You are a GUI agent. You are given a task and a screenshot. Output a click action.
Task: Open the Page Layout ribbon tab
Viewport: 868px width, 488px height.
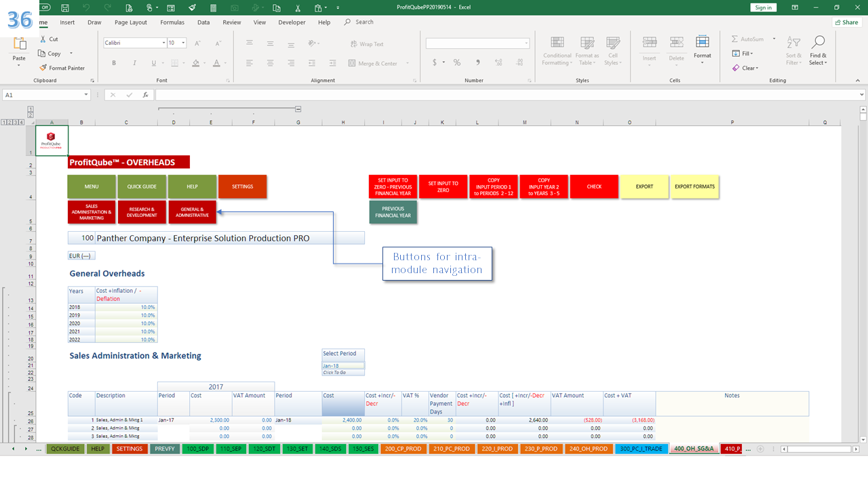(131, 22)
